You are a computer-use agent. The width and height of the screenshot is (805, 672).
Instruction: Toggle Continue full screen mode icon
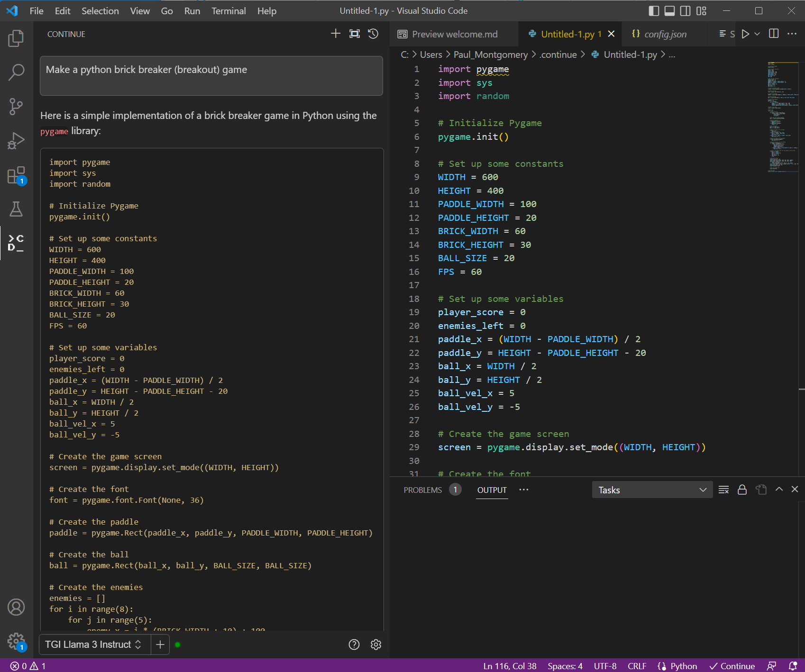point(355,34)
